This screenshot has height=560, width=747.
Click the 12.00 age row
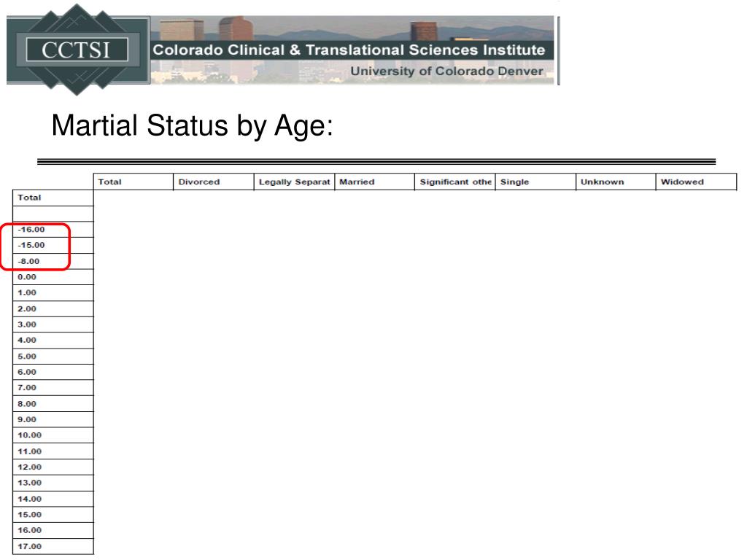tap(53, 467)
